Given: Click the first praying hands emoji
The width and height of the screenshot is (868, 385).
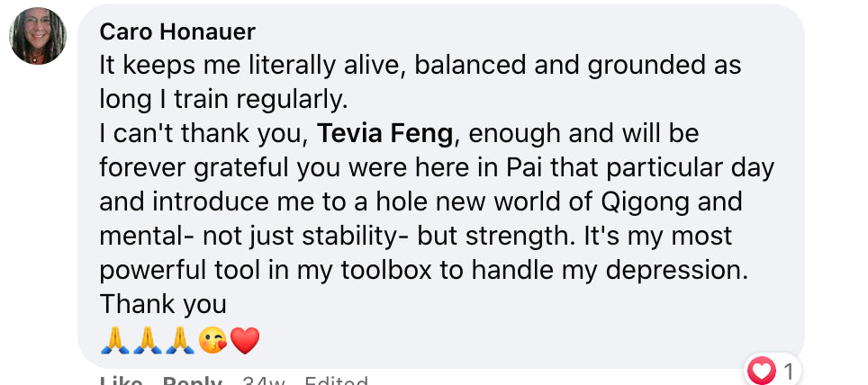Looking at the screenshot, I should coord(115,340).
